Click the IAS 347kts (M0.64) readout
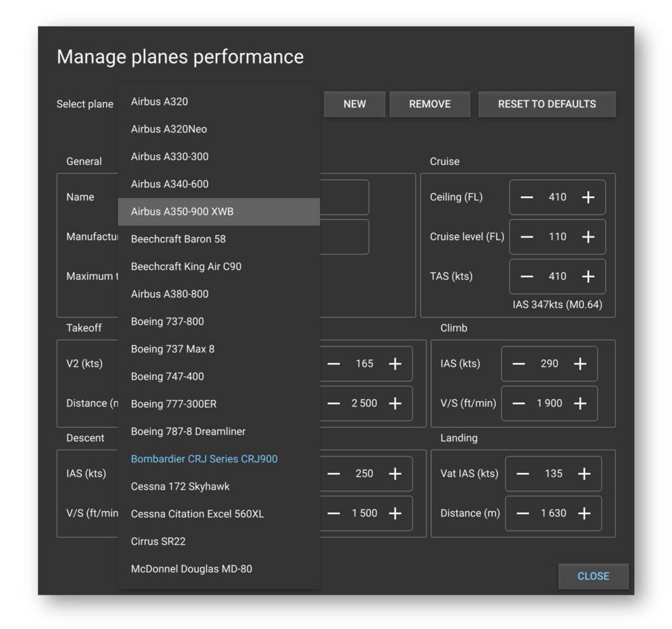672x629 pixels. coord(557,305)
